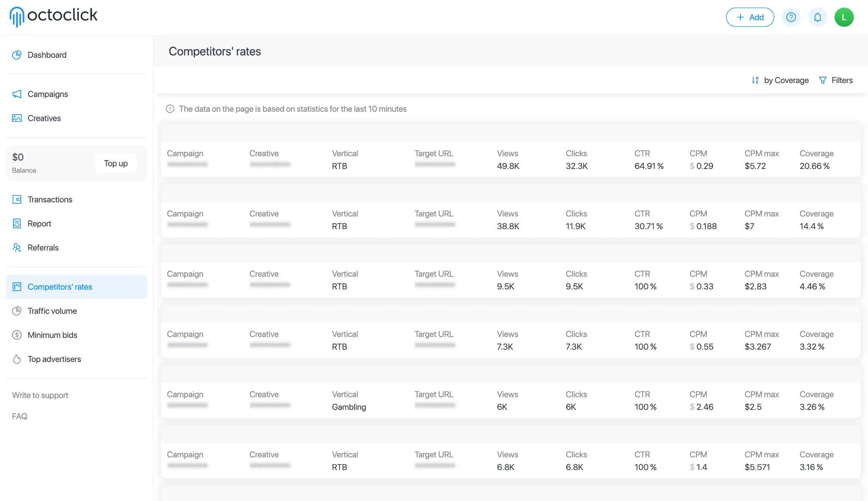Go to Minimum bids
Viewport: 868px width, 501px height.
[76, 335]
